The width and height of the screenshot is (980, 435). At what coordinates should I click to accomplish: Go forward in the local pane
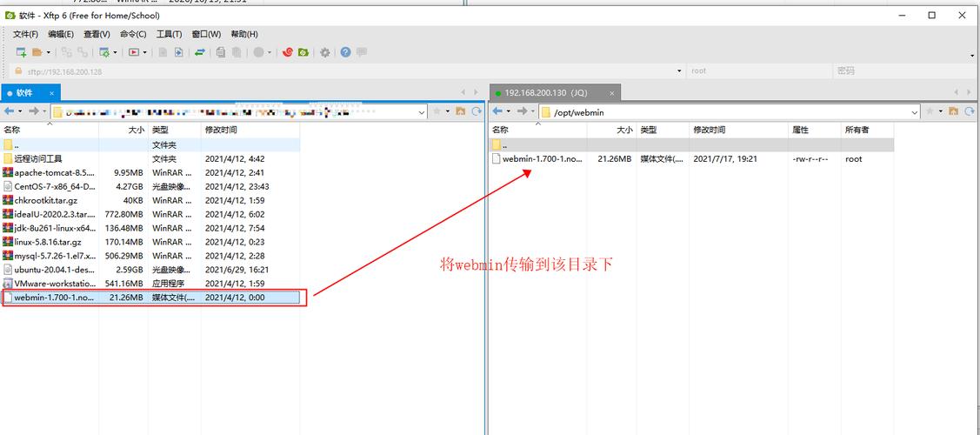click(33, 111)
